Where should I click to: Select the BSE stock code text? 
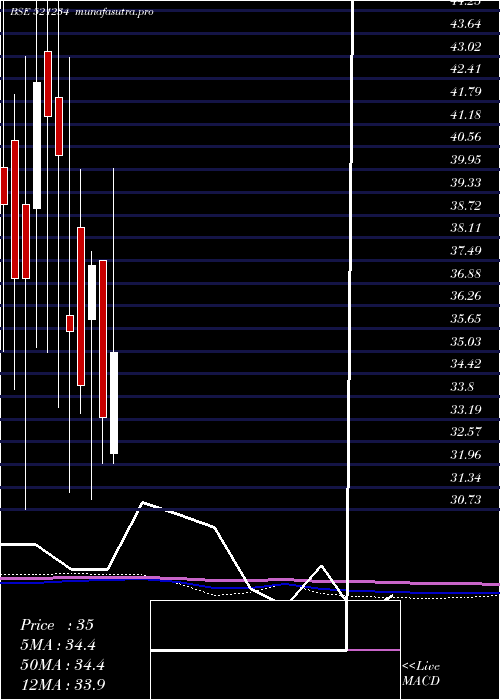(39, 12)
